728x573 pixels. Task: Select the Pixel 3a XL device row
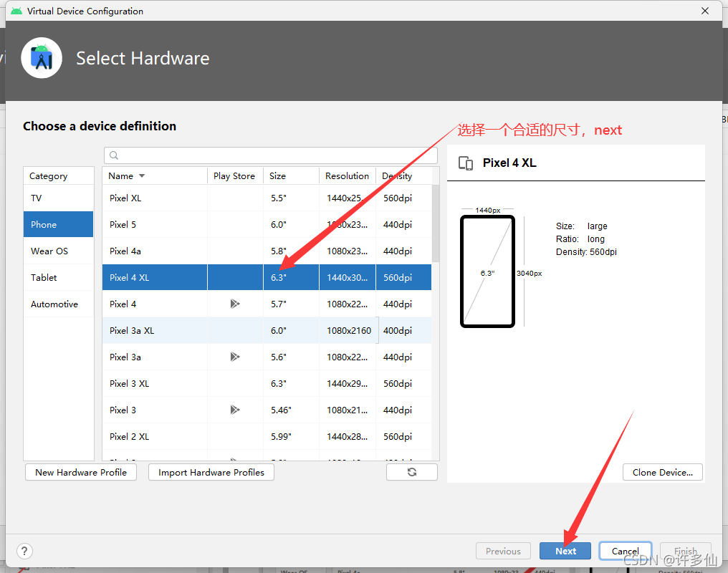pyautogui.click(x=267, y=330)
